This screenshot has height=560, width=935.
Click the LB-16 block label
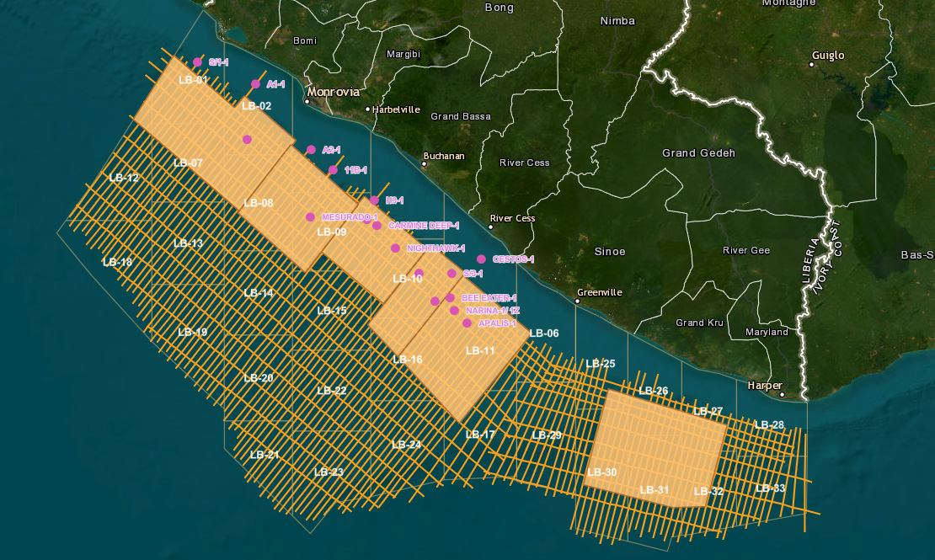coord(408,360)
